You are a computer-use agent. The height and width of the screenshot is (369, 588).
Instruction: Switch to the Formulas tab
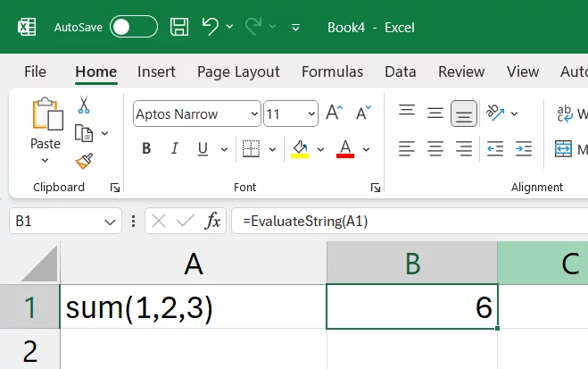point(332,71)
